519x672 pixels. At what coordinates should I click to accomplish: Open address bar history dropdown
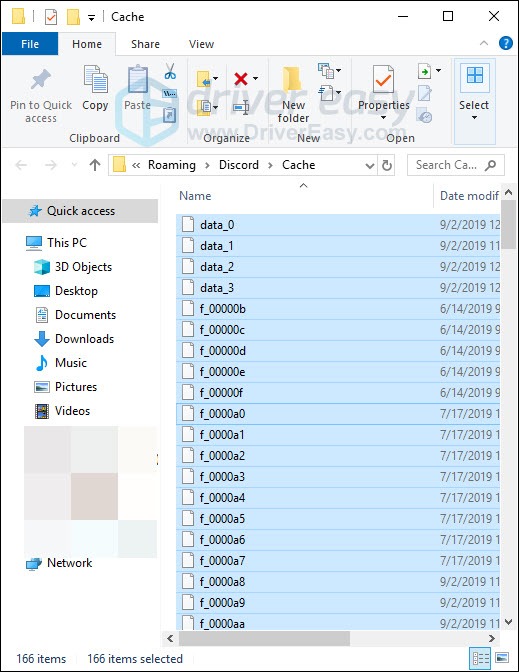click(x=369, y=165)
